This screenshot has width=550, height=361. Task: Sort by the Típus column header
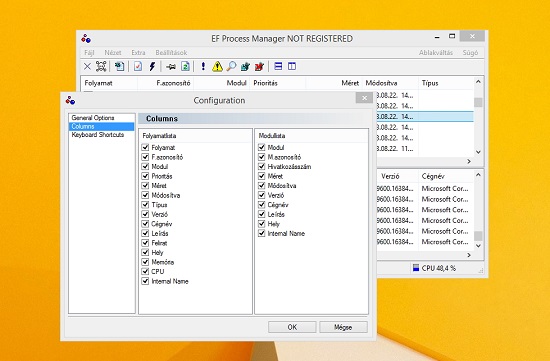pos(446,83)
